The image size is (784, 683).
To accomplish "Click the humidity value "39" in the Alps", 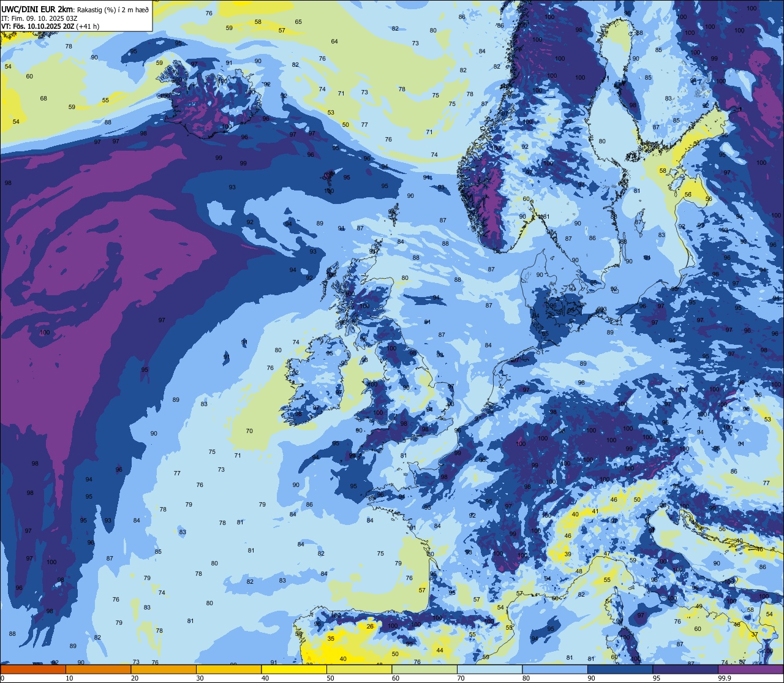I will tap(568, 554).
